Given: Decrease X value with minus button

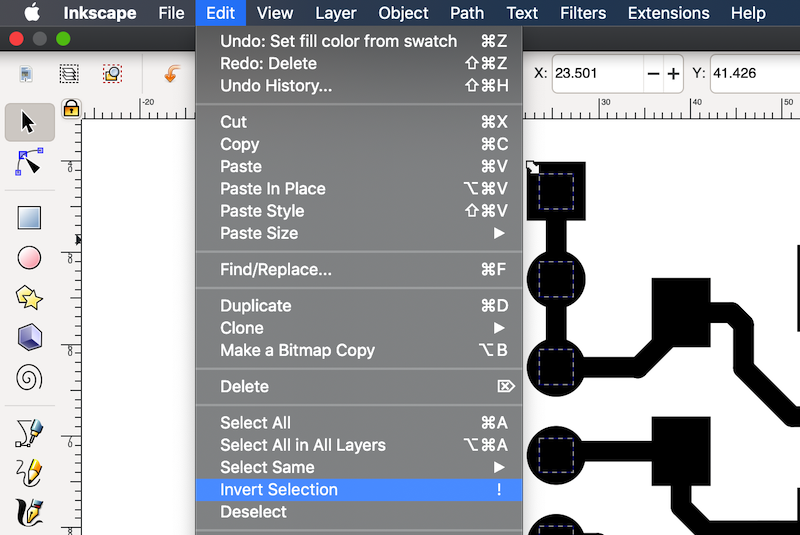Looking at the screenshot, I should point(653,74).
